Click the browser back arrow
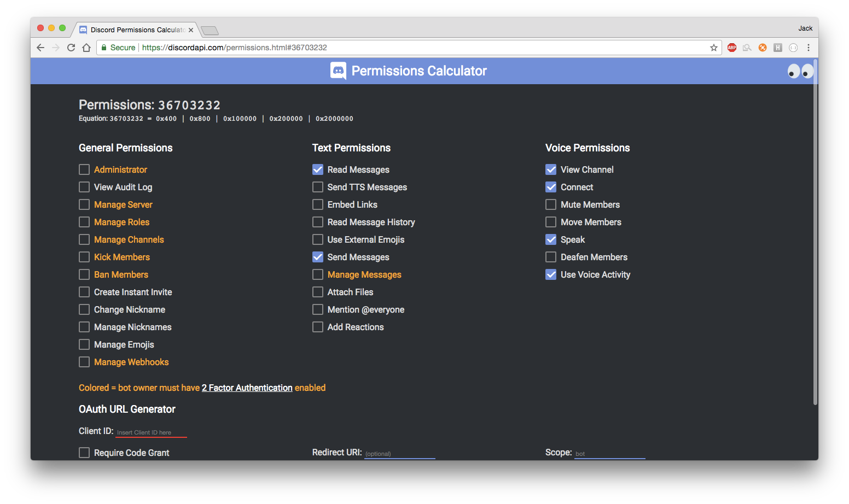 coord(40,48)
